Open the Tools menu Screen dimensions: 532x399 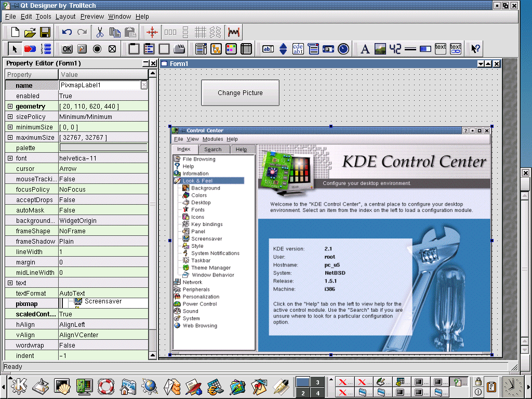[x=44, y=16]
